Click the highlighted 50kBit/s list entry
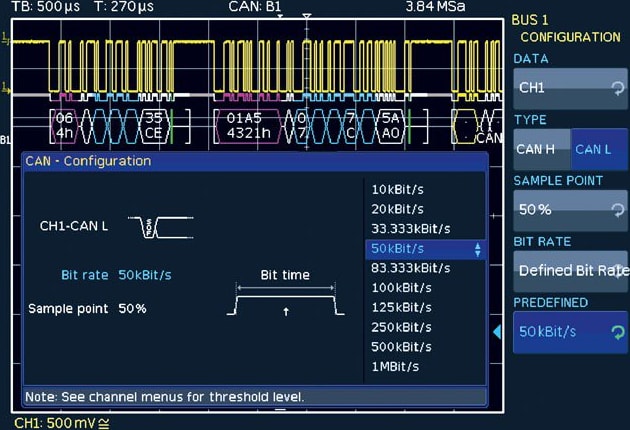 [x=425, y=249]
